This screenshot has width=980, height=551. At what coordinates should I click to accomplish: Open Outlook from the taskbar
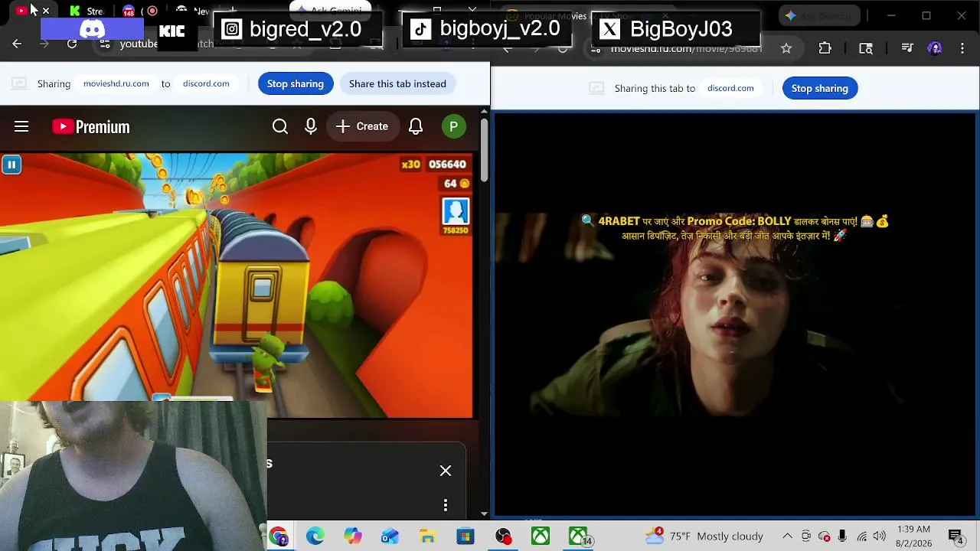(390, 536)
